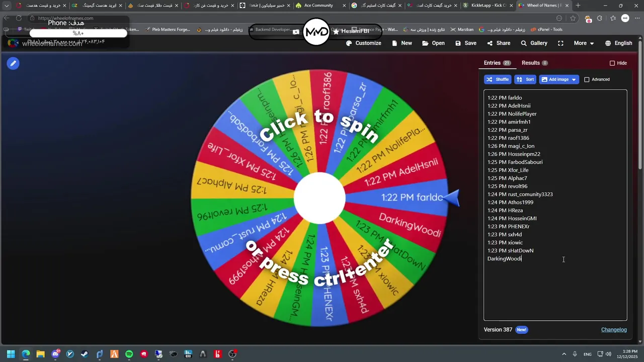
Task: Open a new browser tab
Action: pos(578,6)
